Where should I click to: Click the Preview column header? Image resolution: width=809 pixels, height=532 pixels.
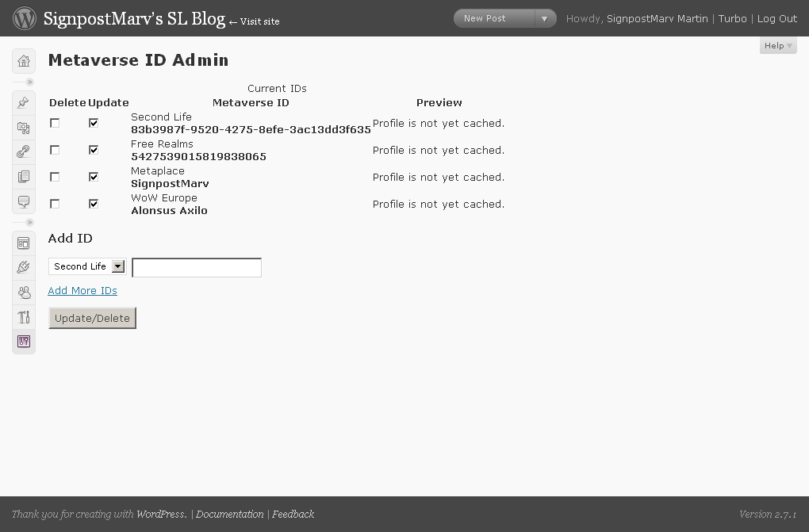(439, 103)
